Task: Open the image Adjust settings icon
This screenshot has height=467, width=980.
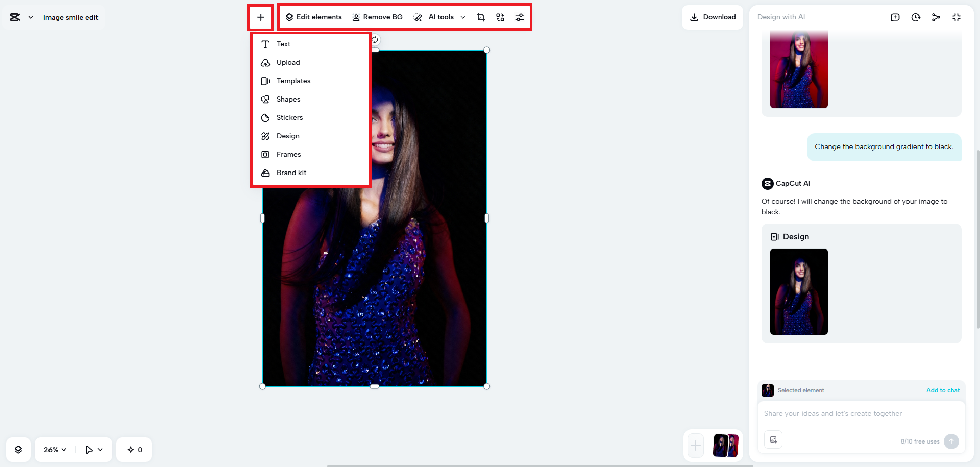Action: click(x=520, y=17)
